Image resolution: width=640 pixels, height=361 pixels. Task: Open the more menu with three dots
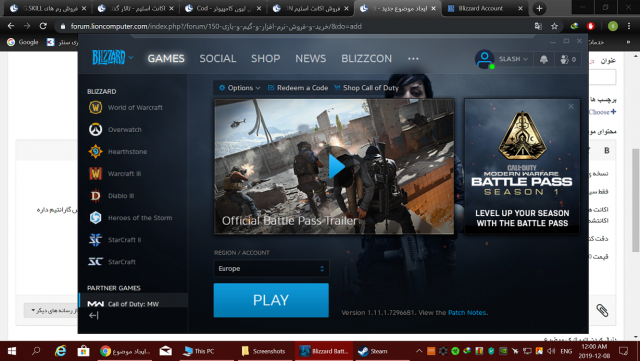click(413, 59)
